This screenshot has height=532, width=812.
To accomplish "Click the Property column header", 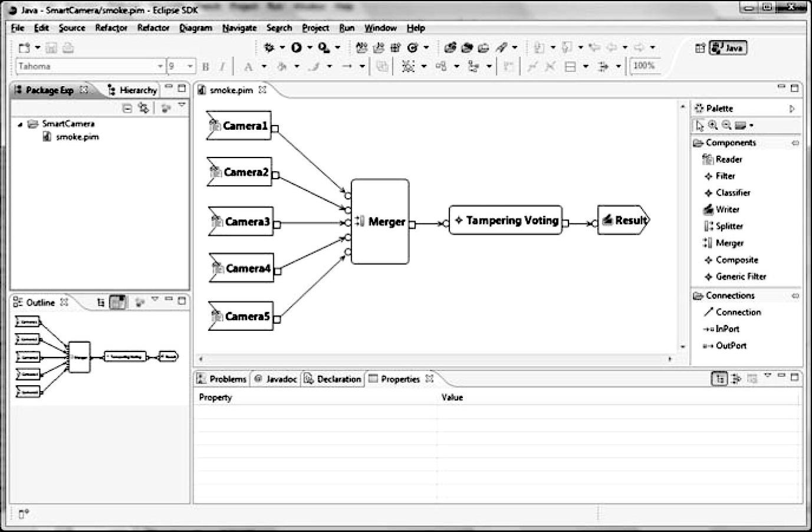I will click(x=216, y=398).
